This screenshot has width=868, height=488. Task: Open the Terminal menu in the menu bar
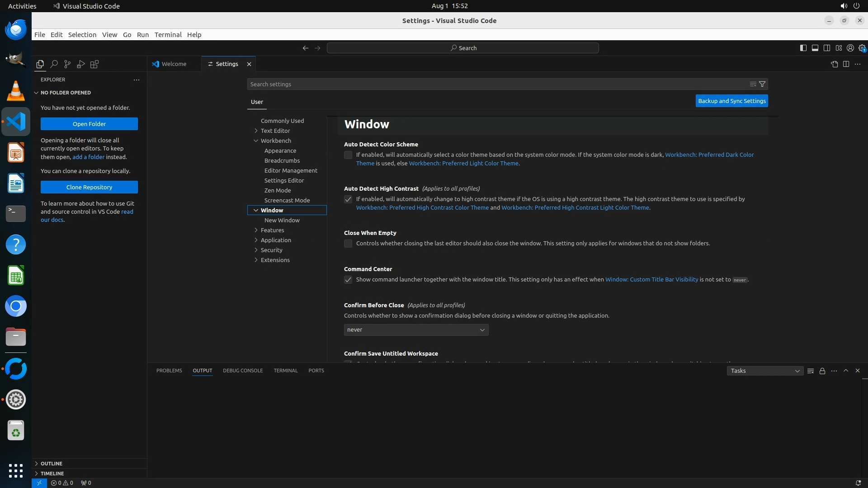point(168,35)
